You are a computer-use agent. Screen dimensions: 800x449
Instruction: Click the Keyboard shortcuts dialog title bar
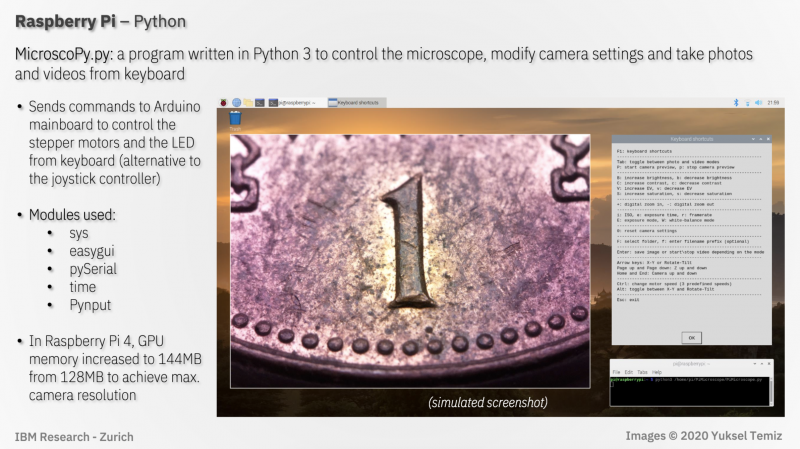690,139
